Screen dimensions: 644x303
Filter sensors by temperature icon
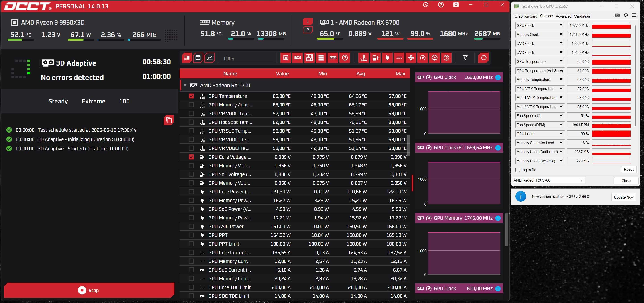[x=364, y=58]
